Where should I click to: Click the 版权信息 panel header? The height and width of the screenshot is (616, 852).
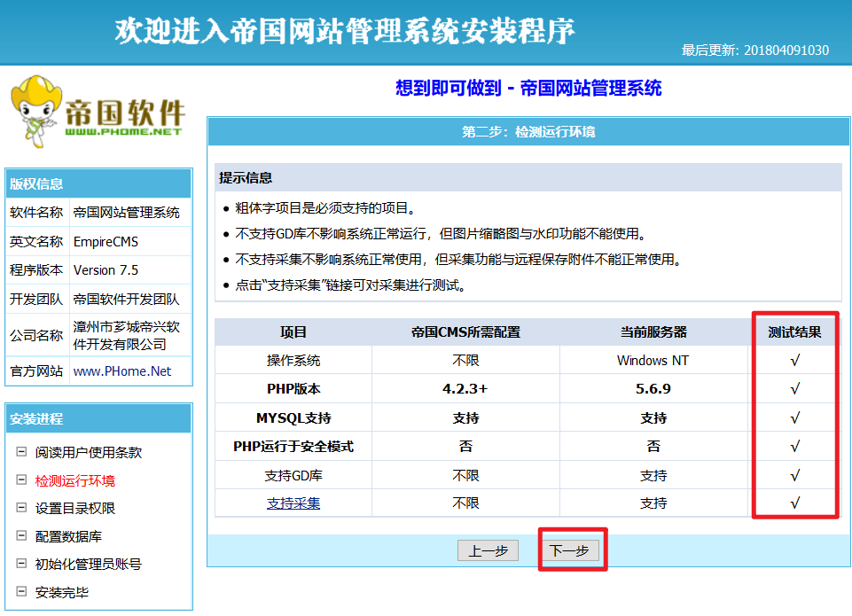[98, 183]
